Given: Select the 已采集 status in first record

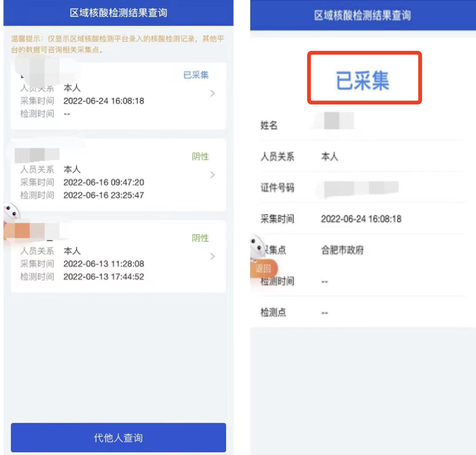Looking at the screenshot, I should [196, 75].
